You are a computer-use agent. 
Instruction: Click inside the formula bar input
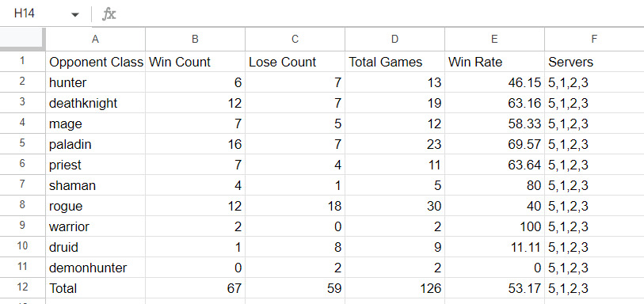[x=382, y=14]
